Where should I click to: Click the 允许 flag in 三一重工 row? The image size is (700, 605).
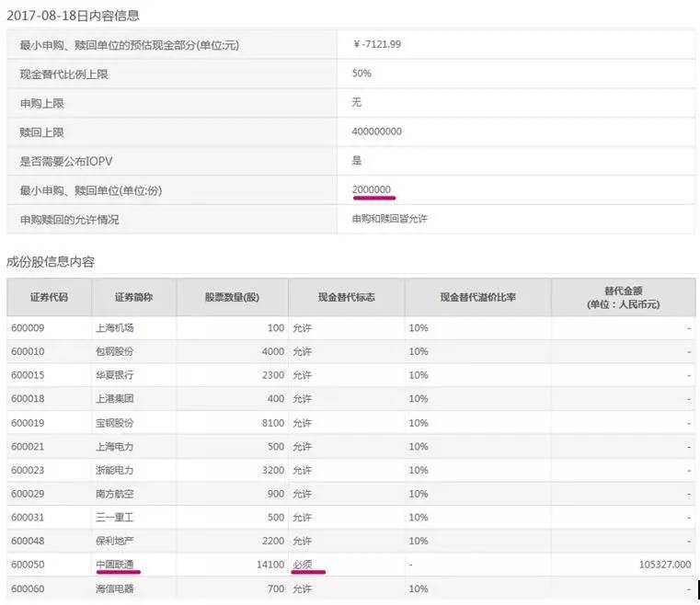[303, 518]
